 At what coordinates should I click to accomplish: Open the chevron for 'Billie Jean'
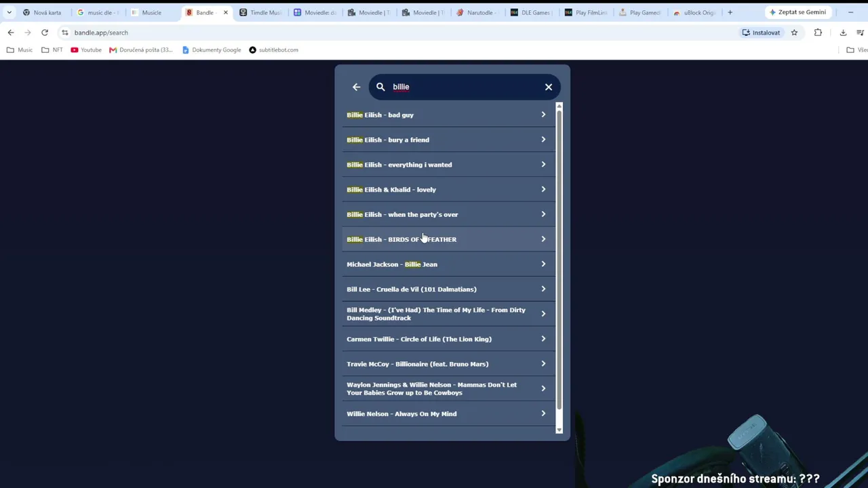[543, 264]
